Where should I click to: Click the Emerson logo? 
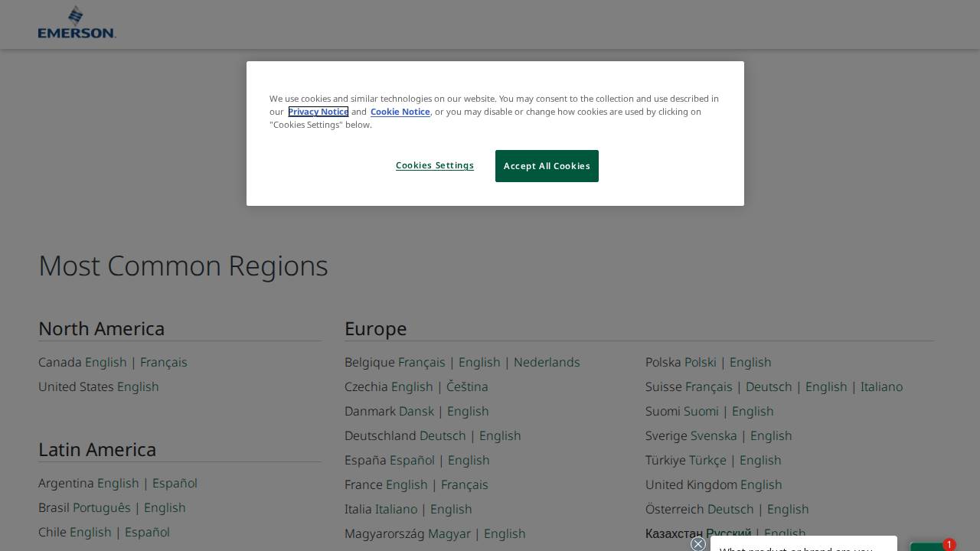[x=77, y=21]
